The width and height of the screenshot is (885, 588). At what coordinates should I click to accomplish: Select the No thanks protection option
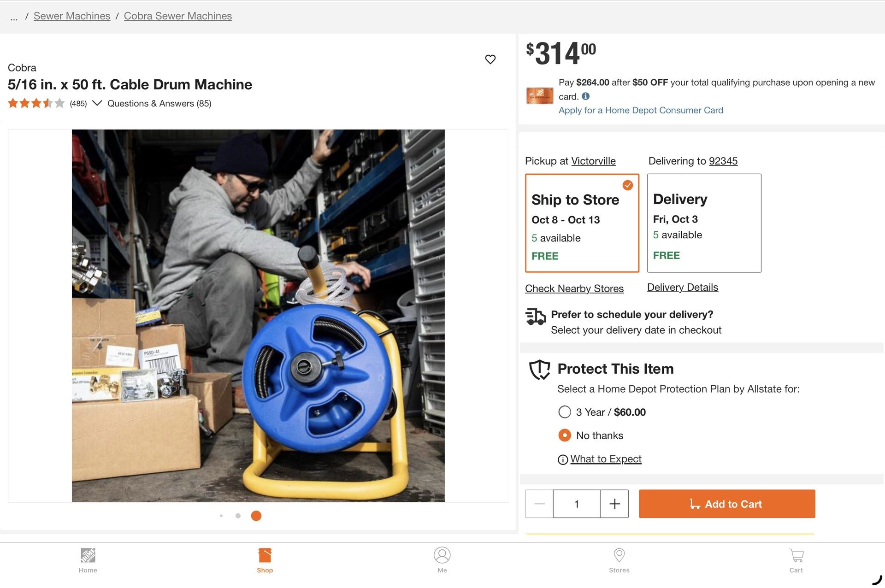point(565,435)
